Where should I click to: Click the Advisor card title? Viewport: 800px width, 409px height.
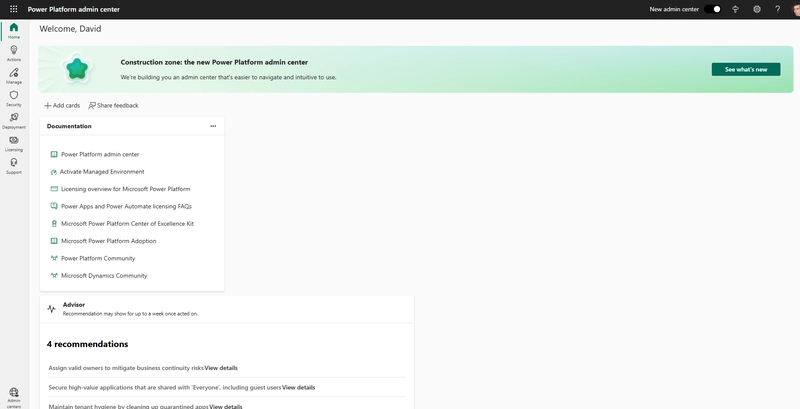[x=73, y=304]
